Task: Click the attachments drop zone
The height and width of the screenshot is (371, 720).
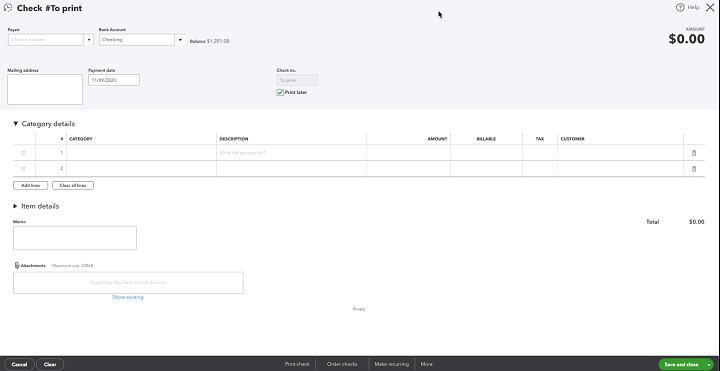Action: tap(128, 283)
